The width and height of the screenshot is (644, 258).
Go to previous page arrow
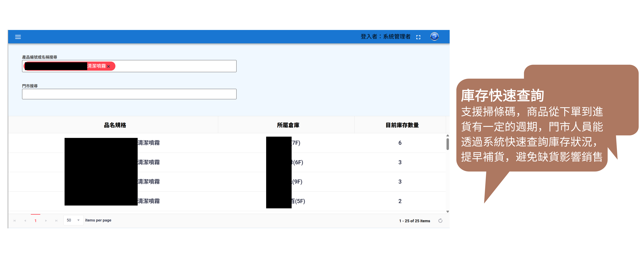[25, 221]
